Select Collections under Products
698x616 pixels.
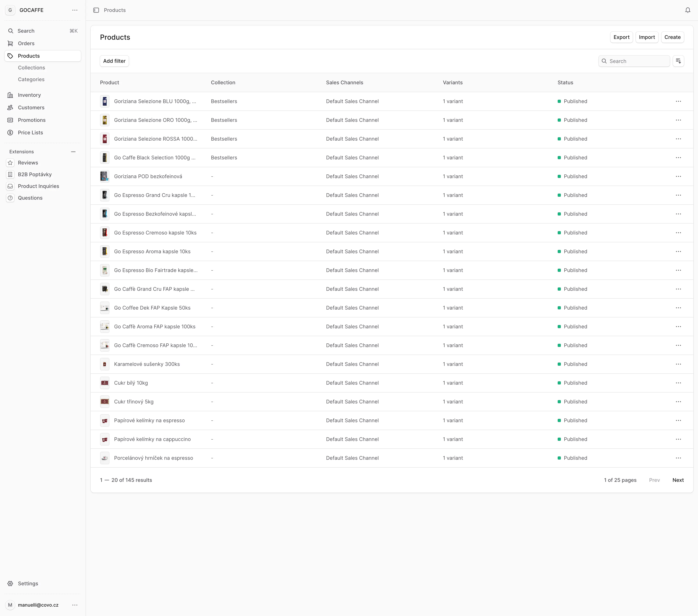pyautogui.click(x=31, y=68)
